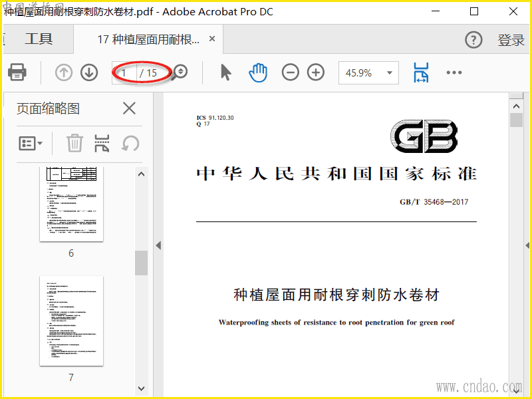Open more tools ellipsis menu

pyautogui.click(x=454, y=72)
